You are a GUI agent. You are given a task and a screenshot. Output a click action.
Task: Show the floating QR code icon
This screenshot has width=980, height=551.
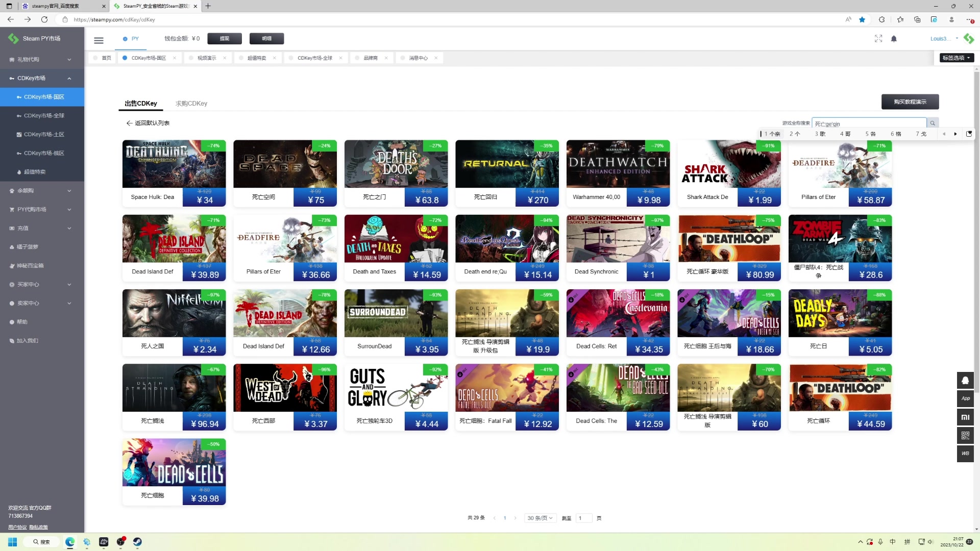point(965,436)
